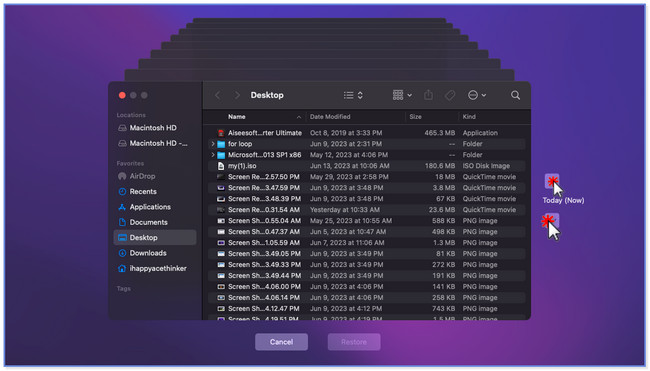The image size is (650, 371).
Task: Click the Screen Re...3.47.59 PM movie icon
Action: (x=221, y=188)
